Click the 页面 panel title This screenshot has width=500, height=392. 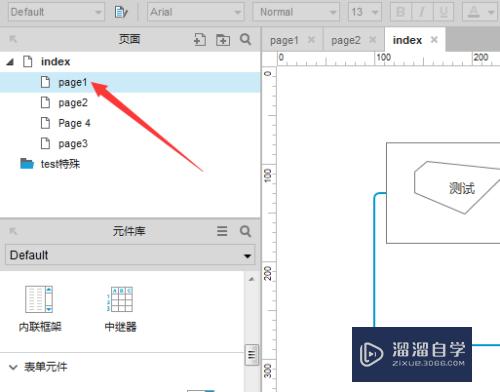[x=130, y=39]
